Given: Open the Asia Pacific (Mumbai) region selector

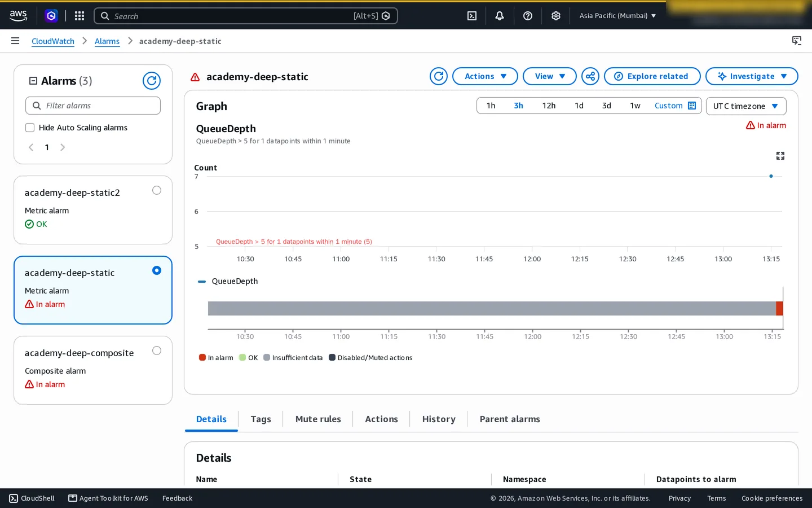Looking at the screenshot, I should pos(617,16).
